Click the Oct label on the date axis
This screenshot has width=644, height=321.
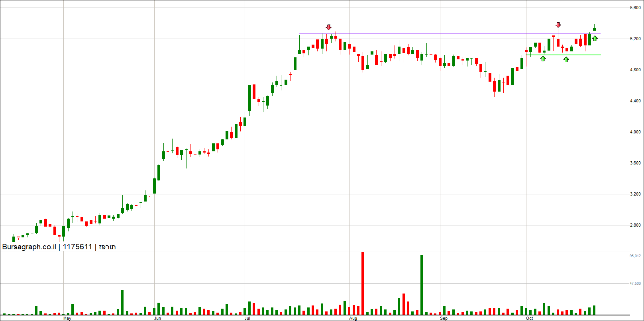pos(530,318)
